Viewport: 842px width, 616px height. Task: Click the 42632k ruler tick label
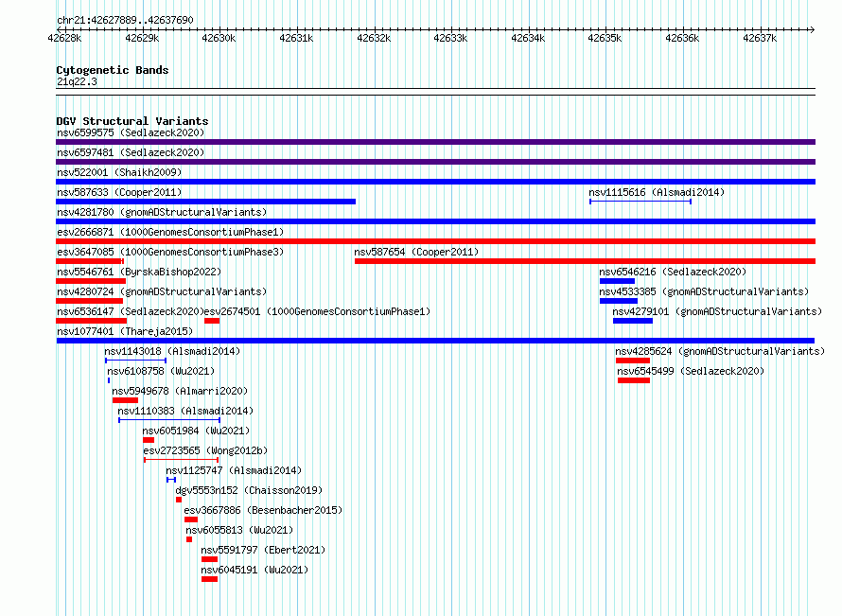(374, 38)
